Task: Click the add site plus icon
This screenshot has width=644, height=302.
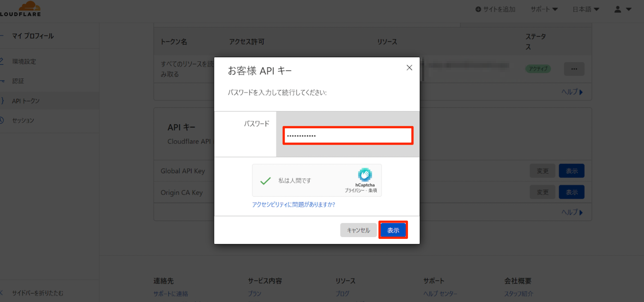Action: [478, 9]
